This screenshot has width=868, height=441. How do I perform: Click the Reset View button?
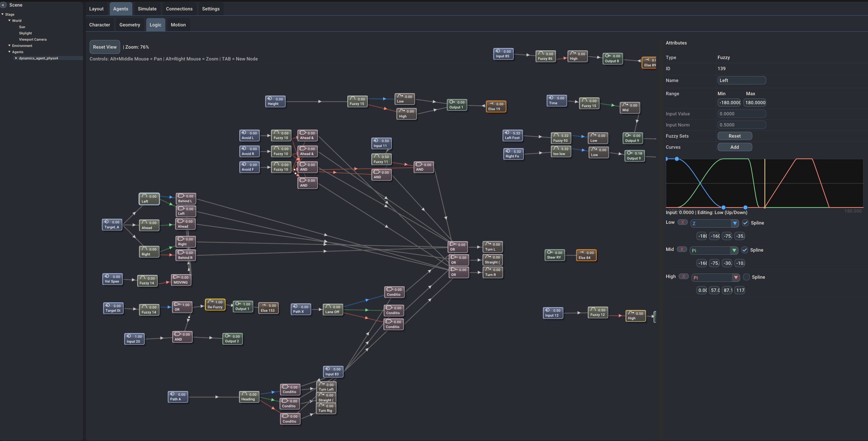click(x=105, y=47)
